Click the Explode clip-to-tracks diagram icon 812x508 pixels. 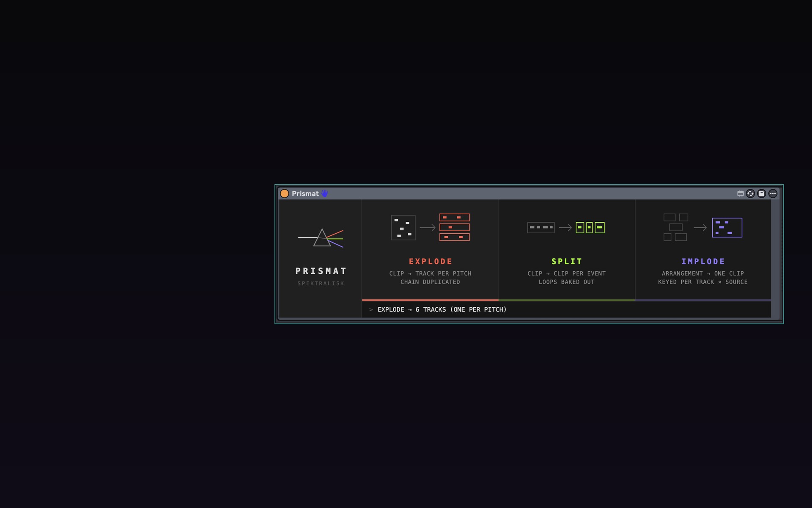click(x=431, y=227)
